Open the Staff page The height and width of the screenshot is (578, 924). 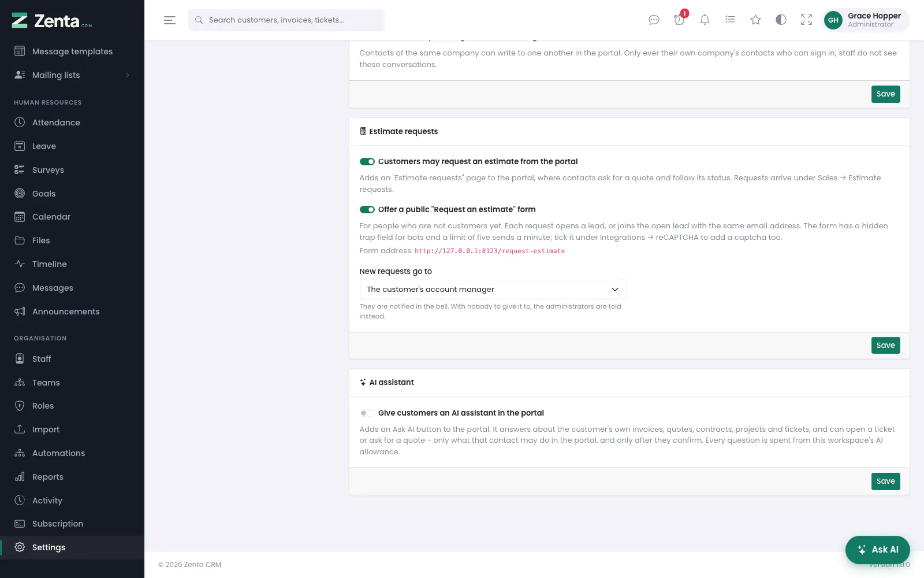72,359
